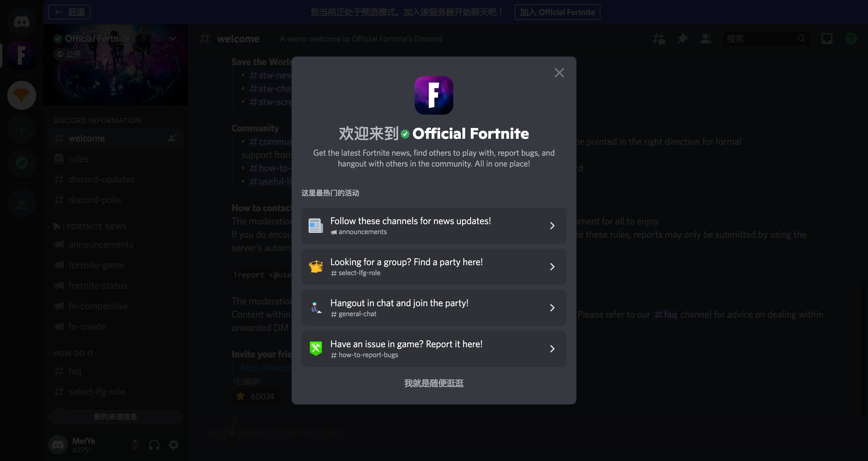Click 这里最热门的活动 heading text
The image size is (868, 461).
[330, 193]
